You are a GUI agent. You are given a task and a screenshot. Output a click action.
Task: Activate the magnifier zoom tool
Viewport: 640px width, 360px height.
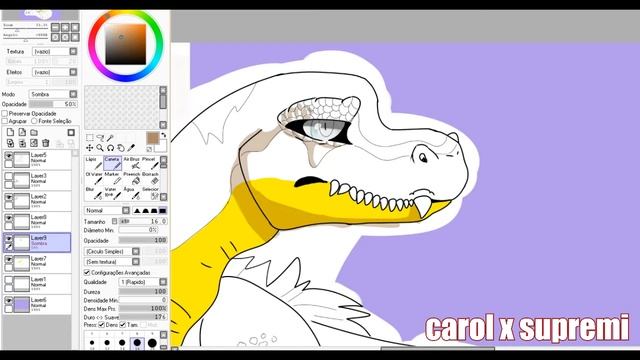point(100,148)
